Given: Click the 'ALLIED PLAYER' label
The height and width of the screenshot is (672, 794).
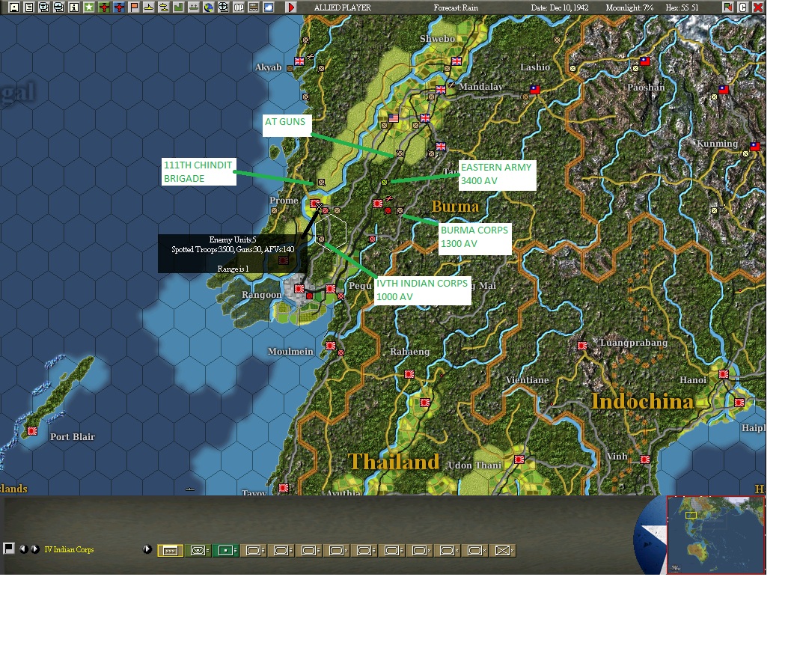Looking at the screenshot, I should (342, 7).
